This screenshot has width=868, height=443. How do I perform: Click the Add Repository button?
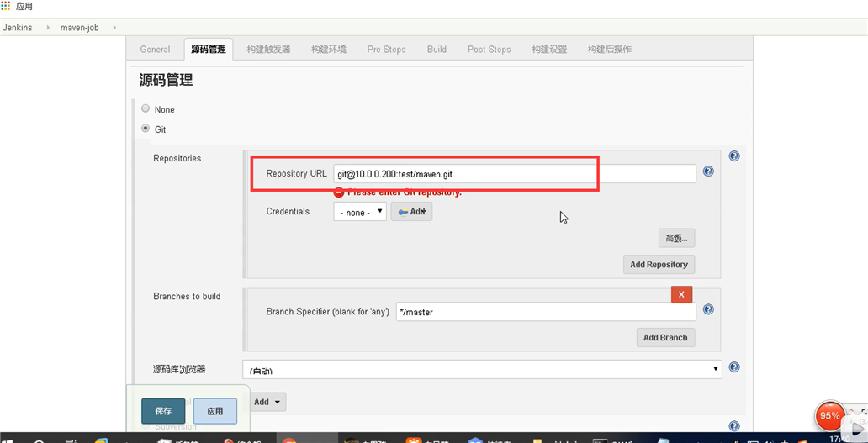tap(659, 264)
